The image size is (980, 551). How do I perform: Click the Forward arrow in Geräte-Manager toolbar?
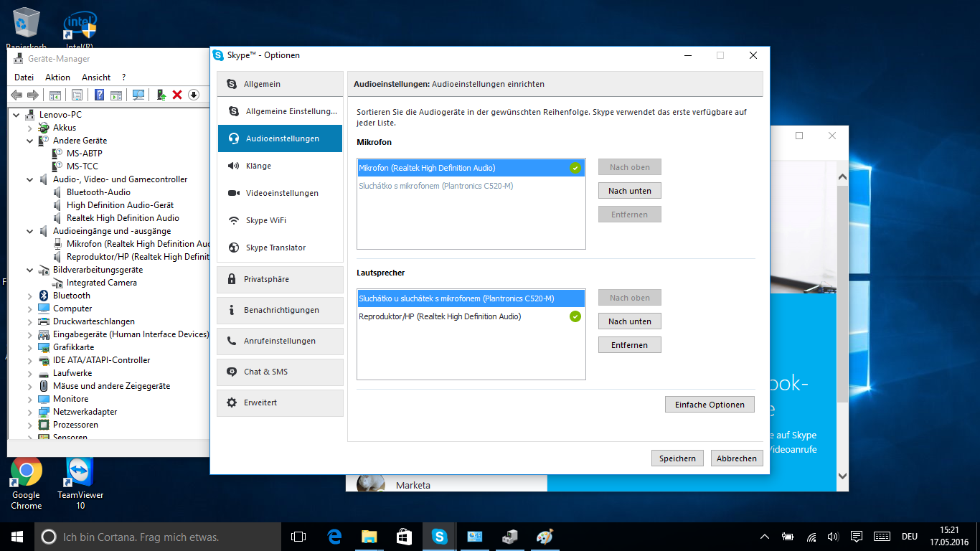pyautogui.click(x=33, y=95)
